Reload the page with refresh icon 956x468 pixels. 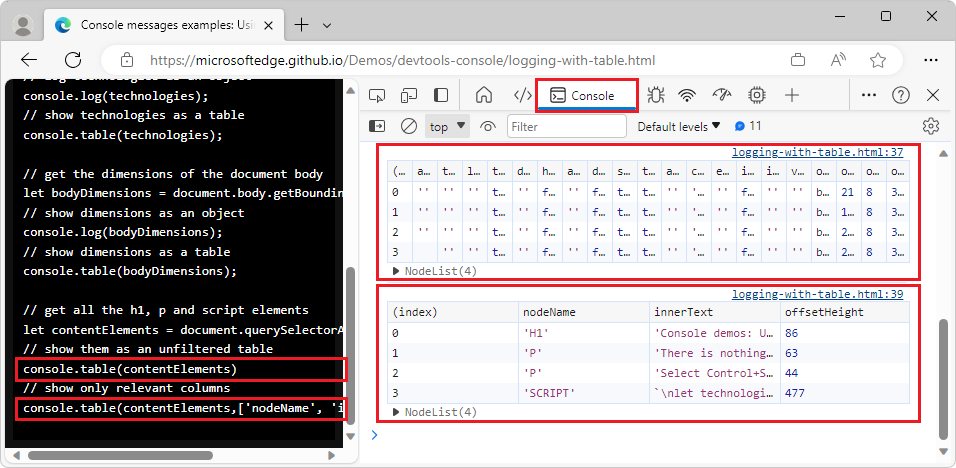click(73, 60)
